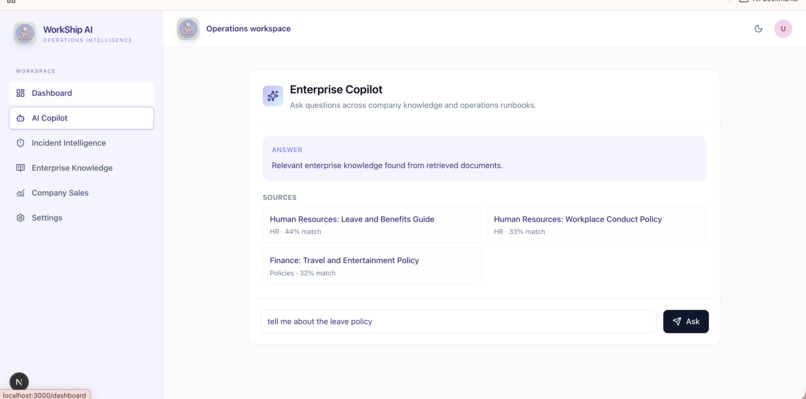The width and height of the screenshot is (806, 399).
Task: Click the WorkShip AI title text
Action: pyautogui.click(x=68, y=30)
